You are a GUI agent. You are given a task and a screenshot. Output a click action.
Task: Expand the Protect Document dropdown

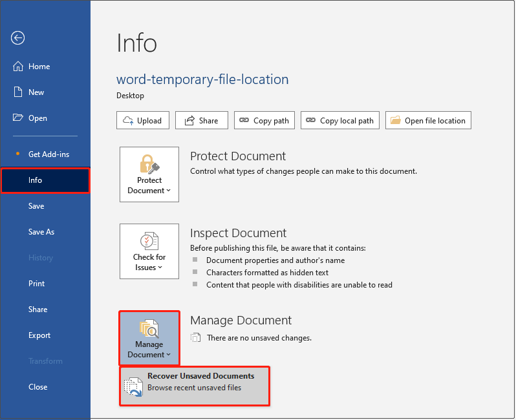pyautogui.click(x=149, y=174)
